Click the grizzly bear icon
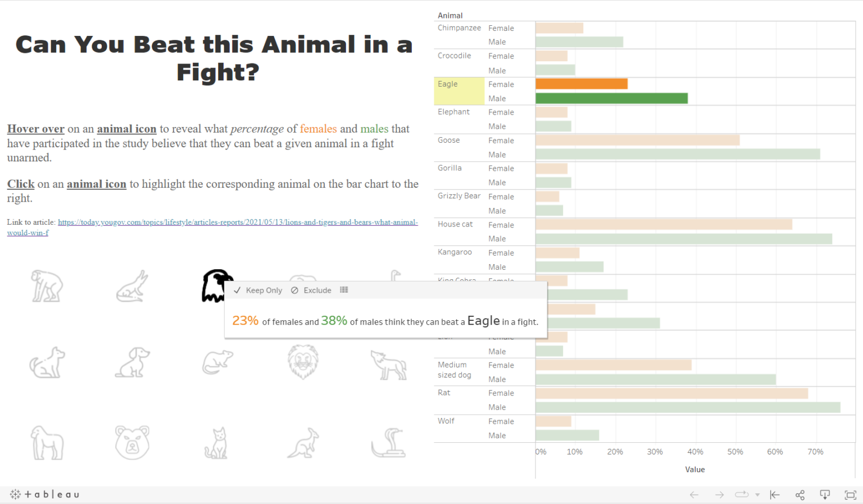 (132, 443)
